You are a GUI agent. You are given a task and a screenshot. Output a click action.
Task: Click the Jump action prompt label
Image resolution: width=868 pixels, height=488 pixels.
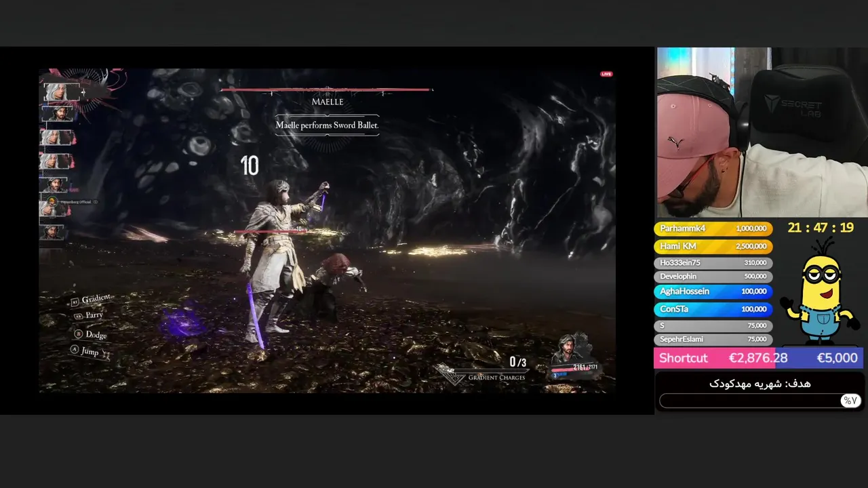[x=90, y=351]
